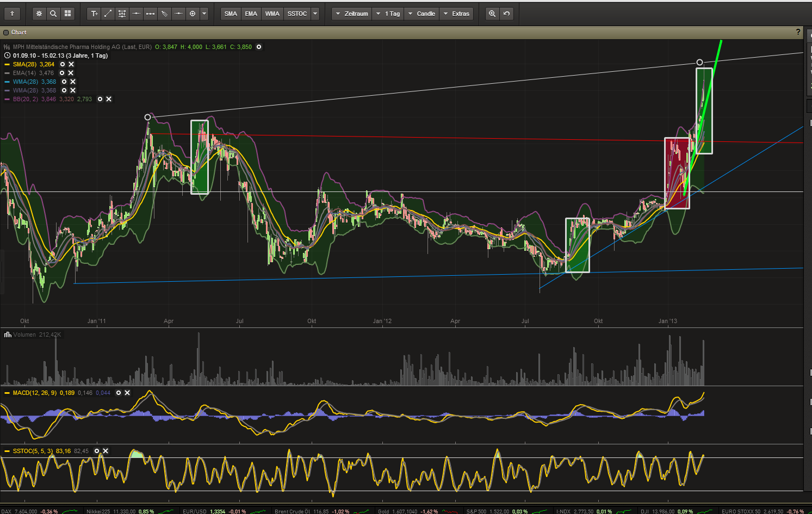Viewport: 812px width, 514px height.
Task: Toggle the Chart panel header checkbox
Action: pos(6,33)
